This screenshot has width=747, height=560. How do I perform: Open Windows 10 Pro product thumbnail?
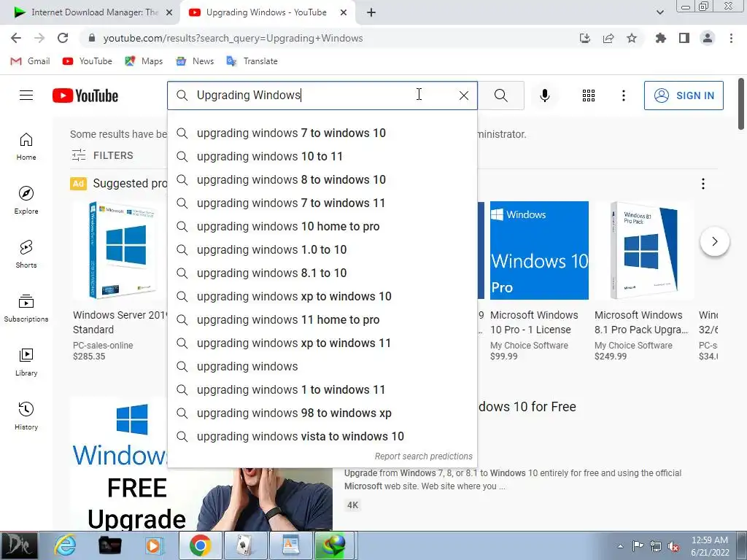coord(539,251)
